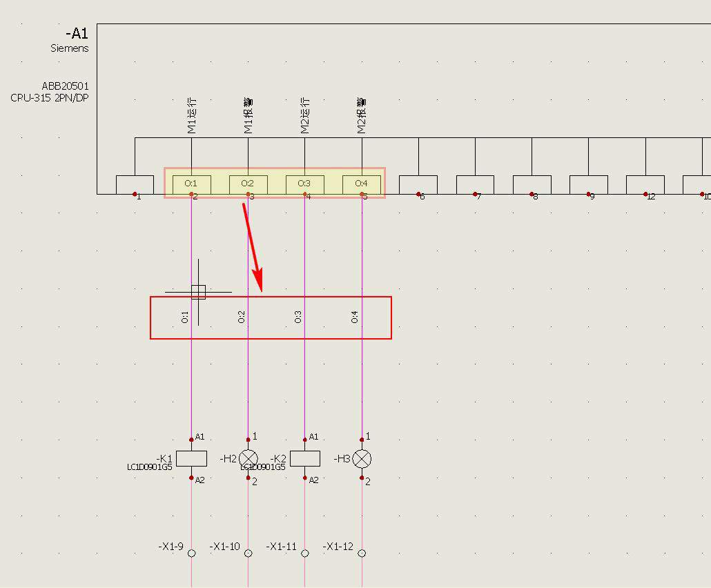Select the CPU-315 2PN/DP text

(50, 98)
